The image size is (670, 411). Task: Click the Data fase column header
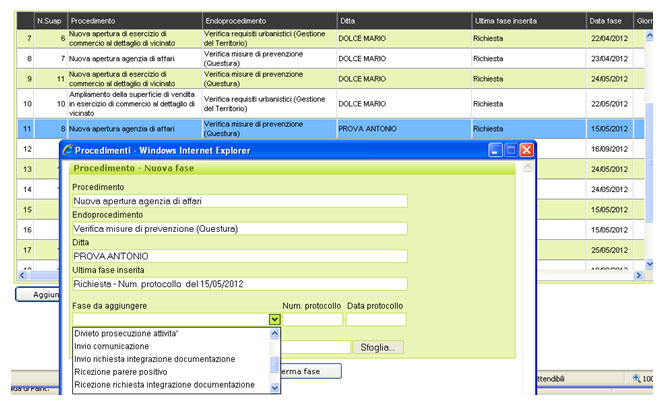[610, 21]
